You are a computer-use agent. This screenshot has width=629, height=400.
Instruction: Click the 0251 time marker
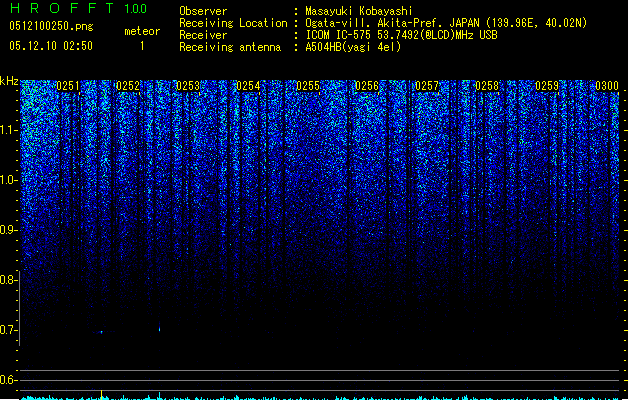click(x=68, y=86)
